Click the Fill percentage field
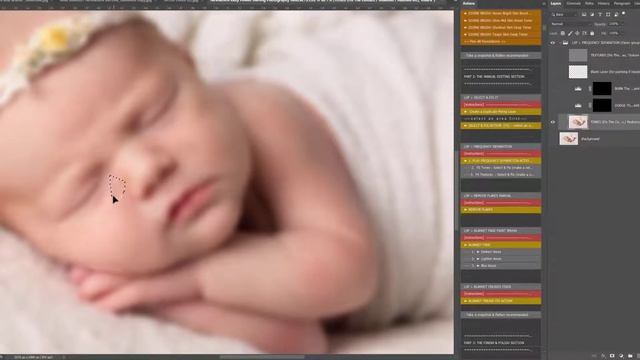The height and width of the screenshot is (360, 640). coord(613,33)
